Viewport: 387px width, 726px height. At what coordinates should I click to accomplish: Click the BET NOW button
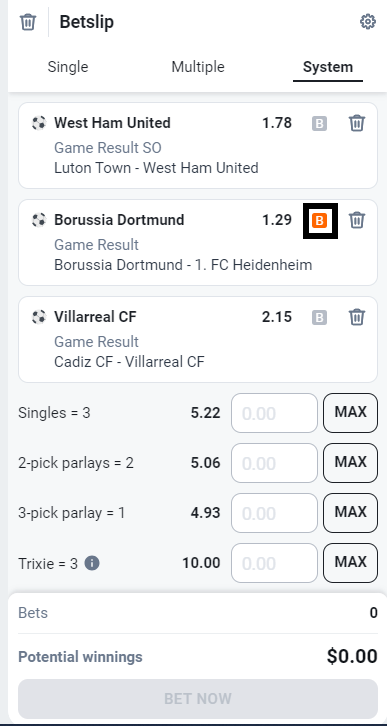point(198,699)
